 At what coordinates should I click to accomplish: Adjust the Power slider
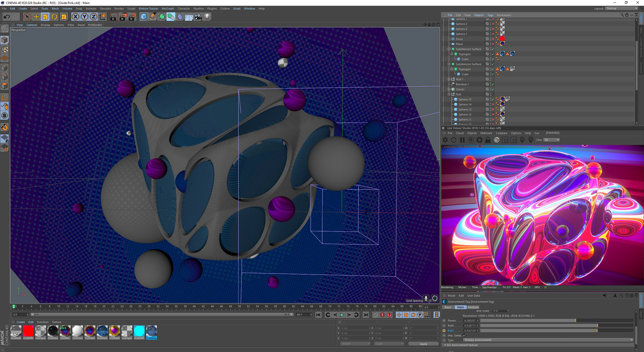pos(557,320)
